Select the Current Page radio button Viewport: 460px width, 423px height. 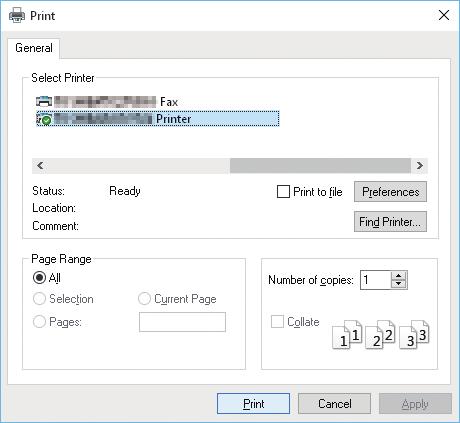coord(144,298)
